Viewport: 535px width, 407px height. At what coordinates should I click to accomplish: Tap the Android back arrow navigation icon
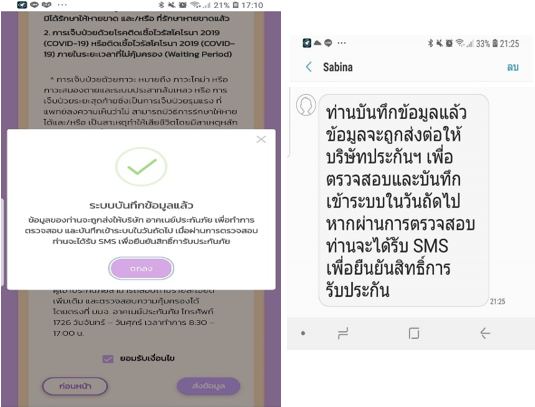(x=485, y=333)
